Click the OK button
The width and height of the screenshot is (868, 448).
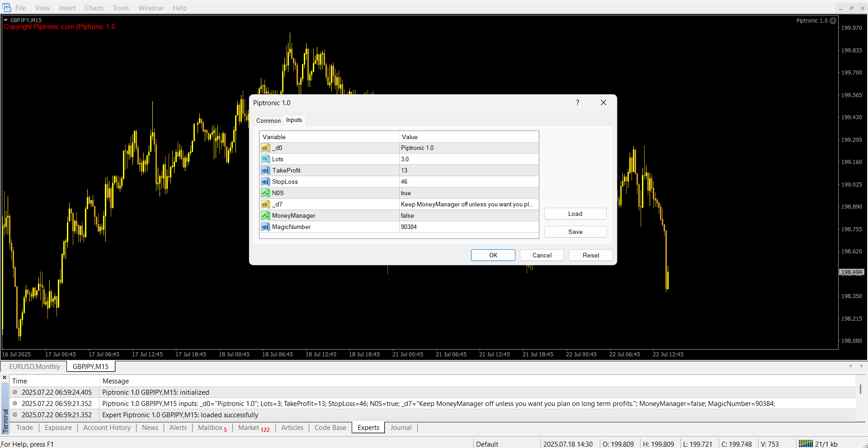[493, 255]
